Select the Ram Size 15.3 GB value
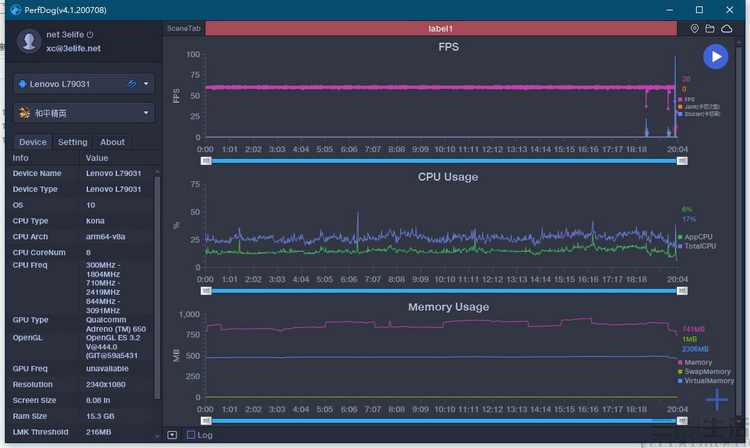750x448 pixels. (x=100, y=416)
